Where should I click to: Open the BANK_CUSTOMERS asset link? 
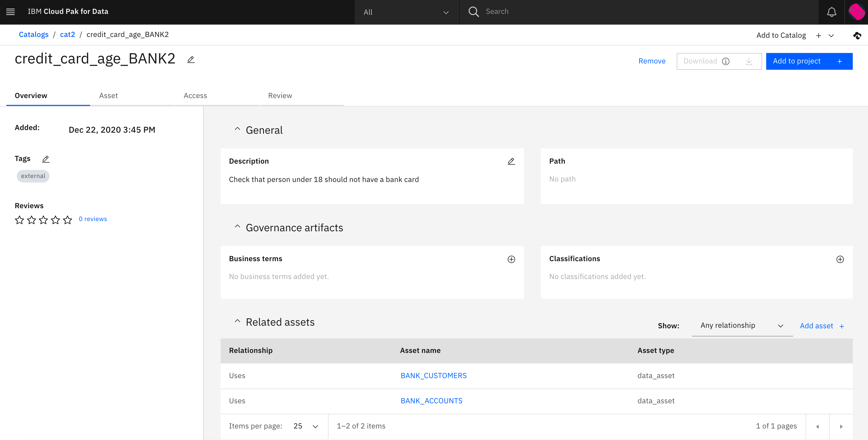pyautogui.click(x=433, y=376)
